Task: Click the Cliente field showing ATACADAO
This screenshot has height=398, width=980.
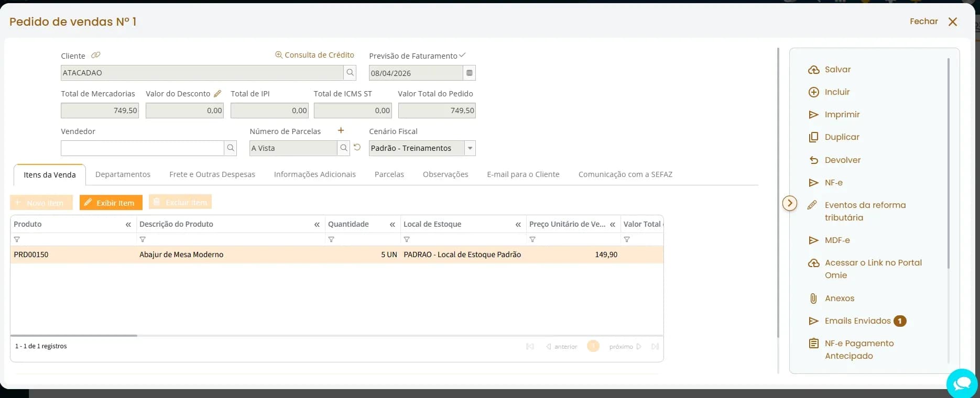Action: coord(202,73)
